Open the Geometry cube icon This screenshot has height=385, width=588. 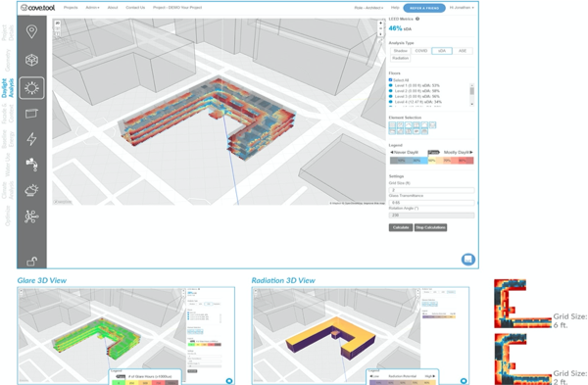coord(32,60)
